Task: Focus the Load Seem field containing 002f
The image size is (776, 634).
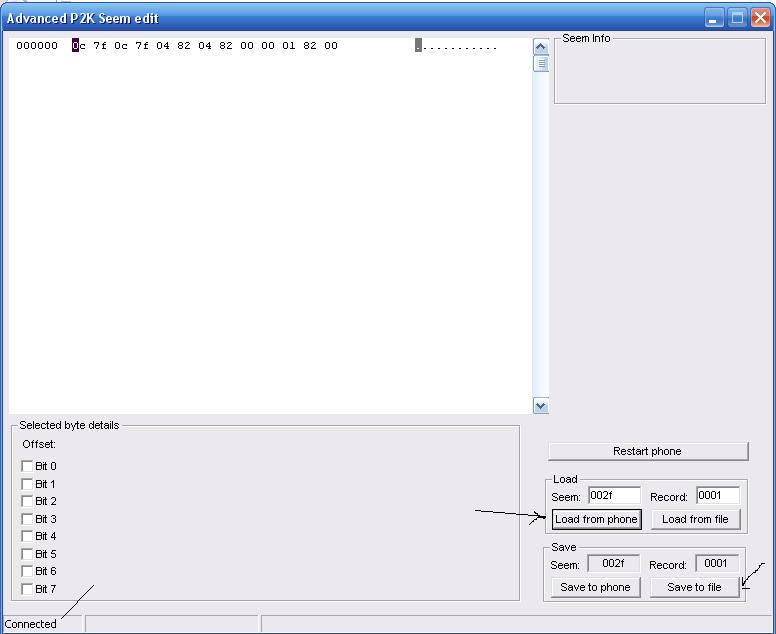Action: coord(614,495)
